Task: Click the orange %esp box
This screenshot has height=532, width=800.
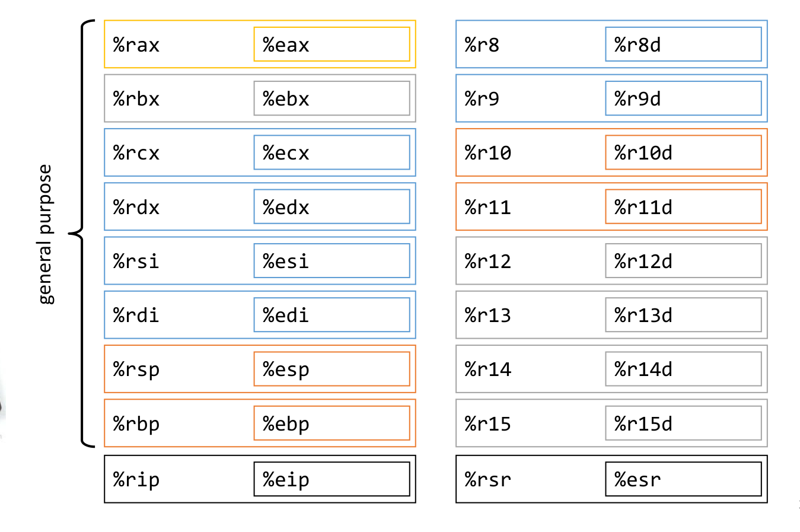Action: (332, 369)
